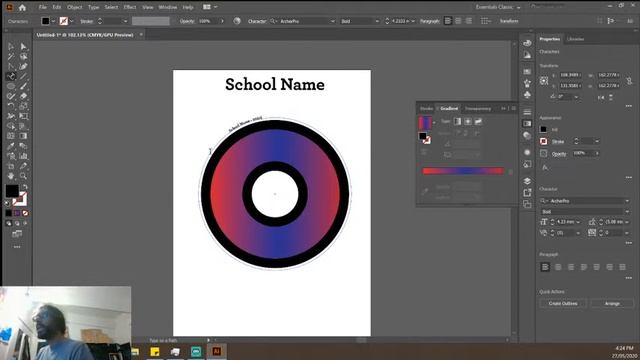
Task: Select the Scale tool
Action: click(x=23, y=106)
